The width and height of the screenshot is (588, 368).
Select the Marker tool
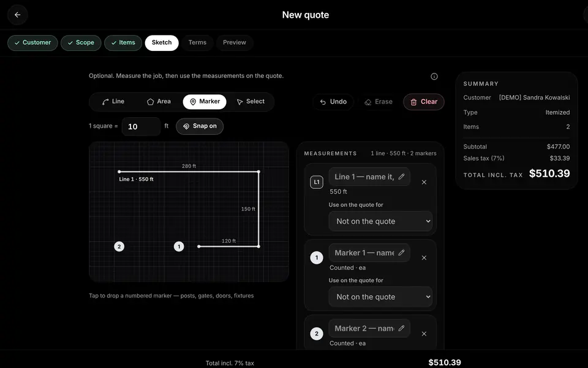pyautogui.click(x=205, y=102)
